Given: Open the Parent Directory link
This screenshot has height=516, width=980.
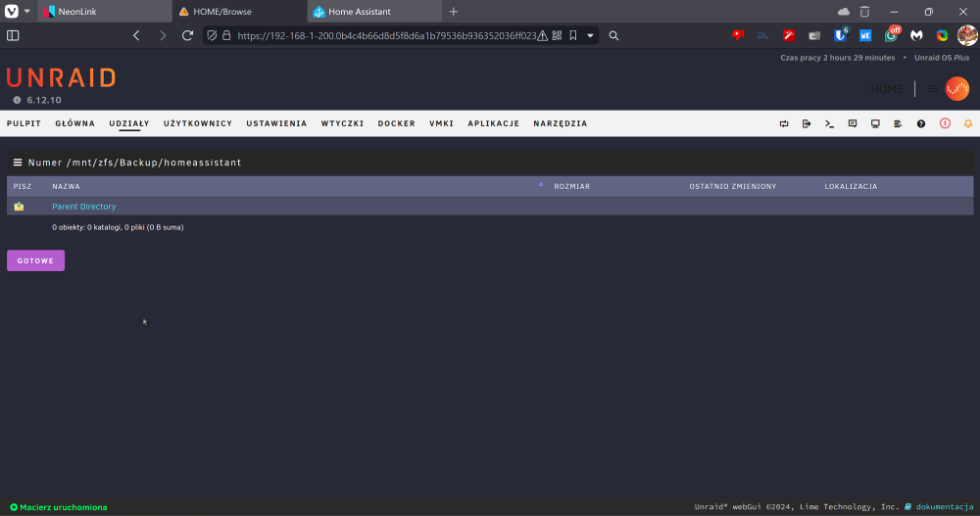Looking at the screenshot, I should click(x=83, y=207).
